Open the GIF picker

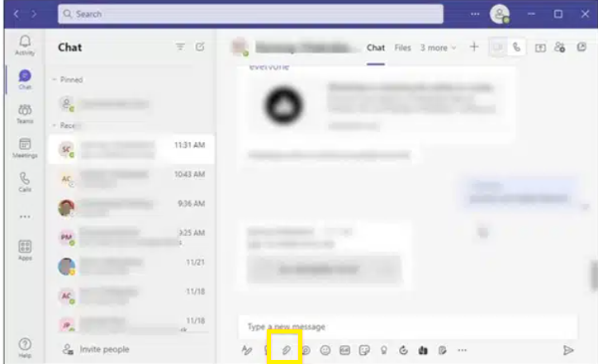344,350
